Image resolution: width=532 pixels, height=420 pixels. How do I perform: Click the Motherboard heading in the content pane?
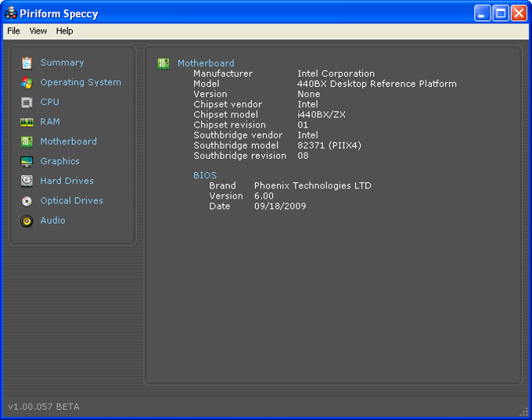click(206, 63)
